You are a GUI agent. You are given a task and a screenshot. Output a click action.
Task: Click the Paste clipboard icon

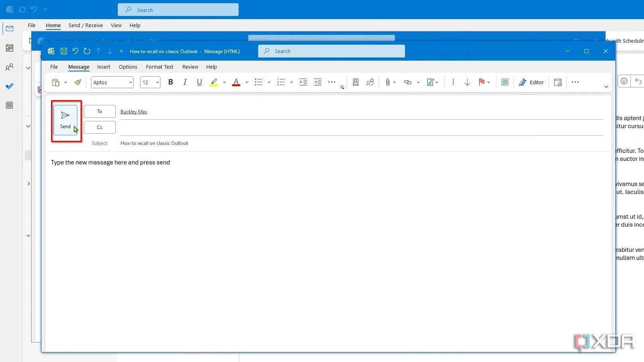click(56, 82)
